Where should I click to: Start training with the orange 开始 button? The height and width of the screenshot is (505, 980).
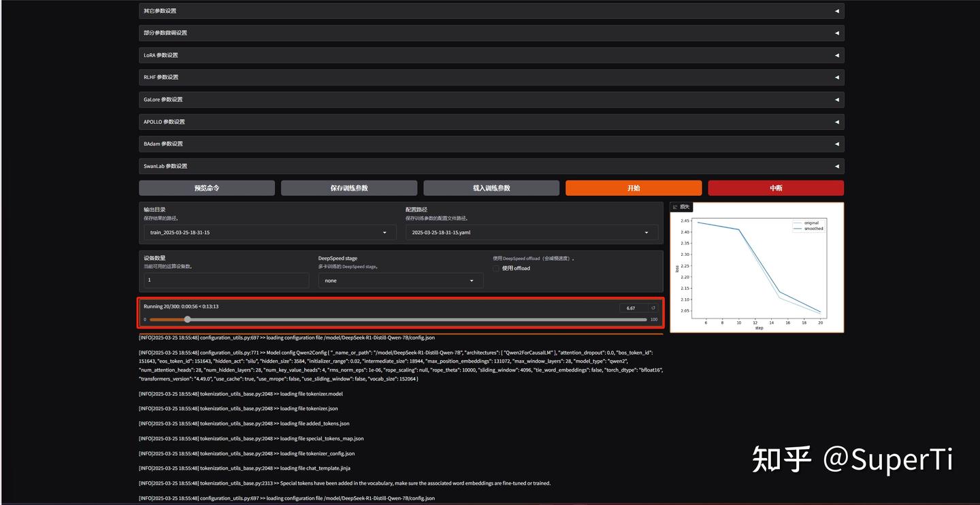pos(634,188)
